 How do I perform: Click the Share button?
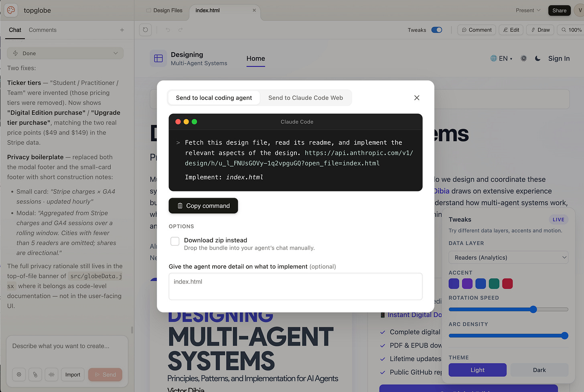pyautogui.click(x=559, y=10)
